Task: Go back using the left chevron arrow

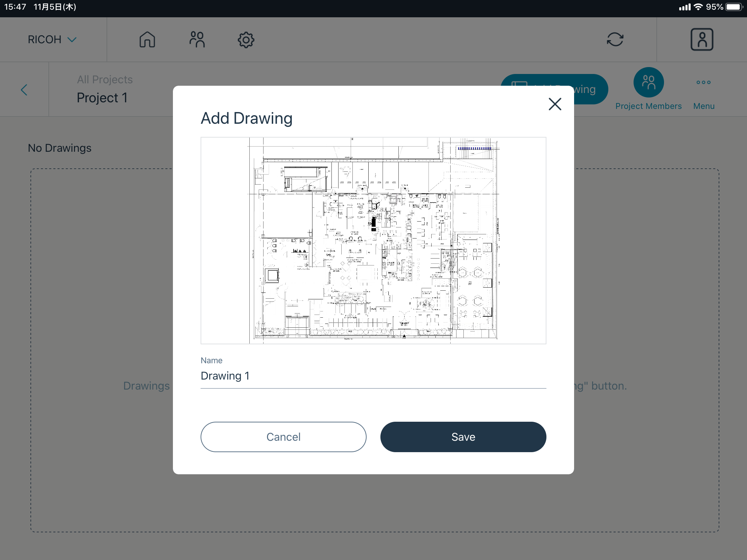Action: tap(24, 90)
